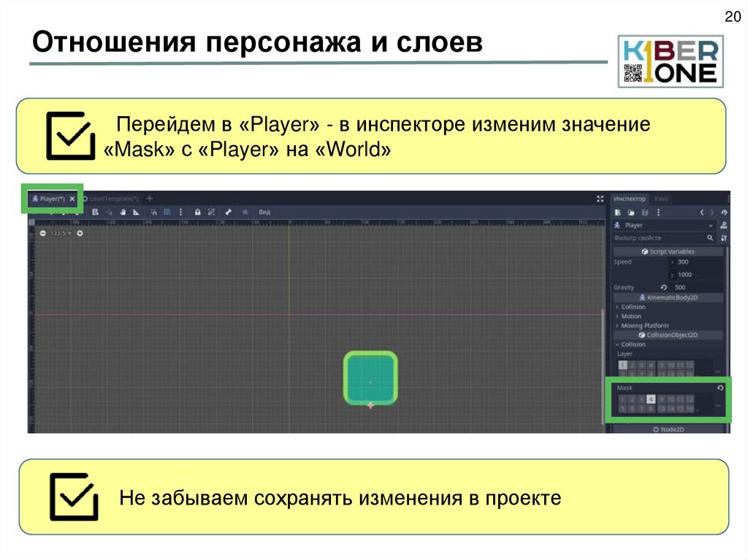Image resolution: width=748 pixels, height=560 pixels.
Task: Edit Speed y value 1000
Action: [x=696, y=275]
